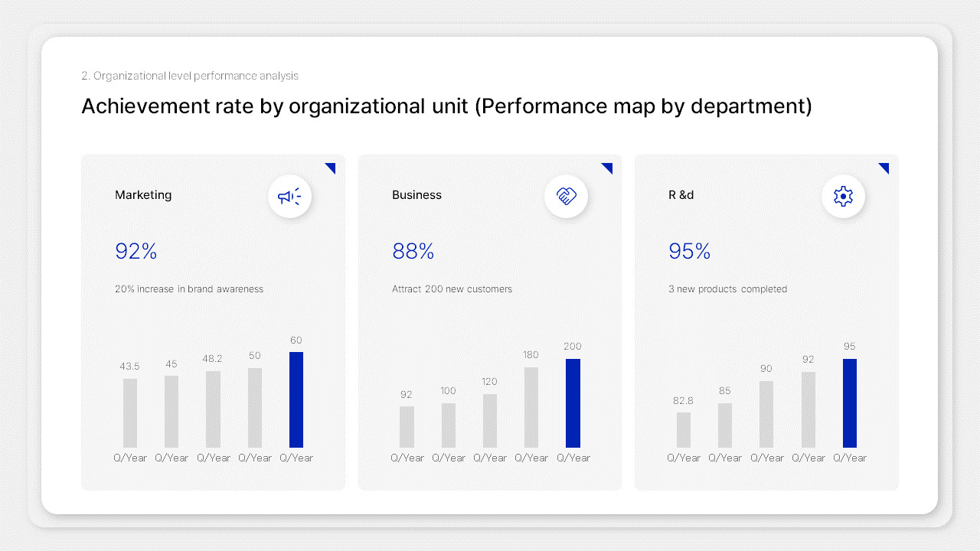Expand the R&d card details
Image resolution: width=980 pixels, height=551 pixels.
(x=766, y=321)
